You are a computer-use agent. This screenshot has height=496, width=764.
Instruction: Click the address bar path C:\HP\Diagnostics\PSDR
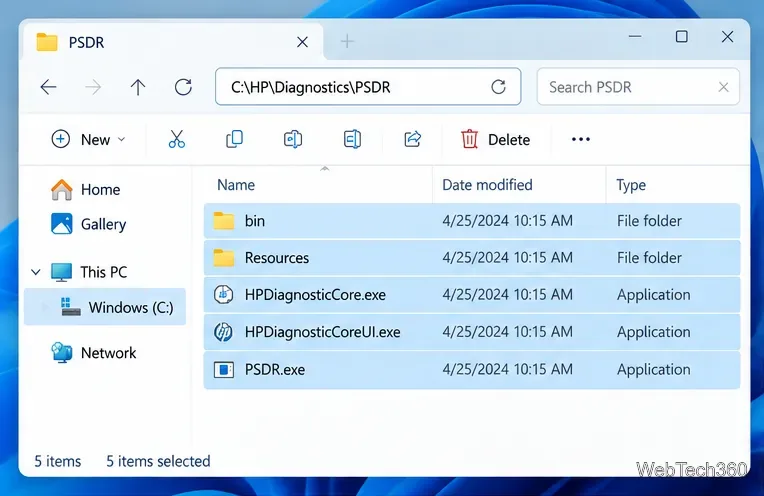click(x=311, y=87)
